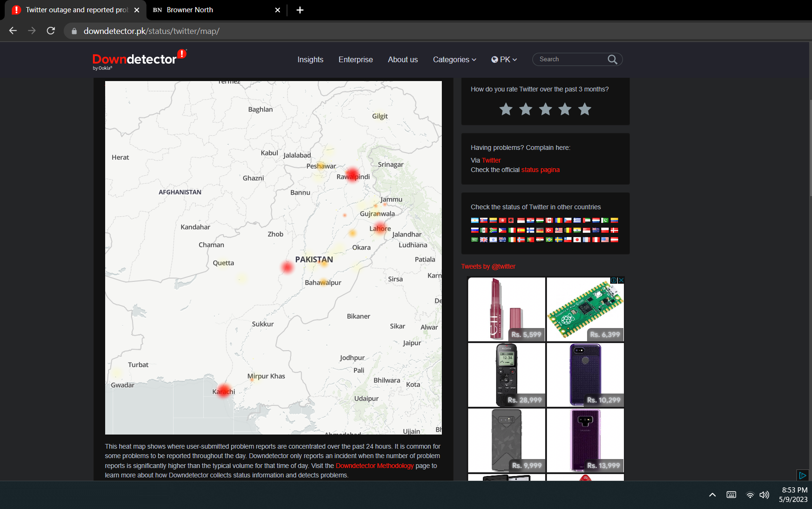Screen dimensions: 812x509
Task: Choose the Greece flag
Action: [577, 220]
